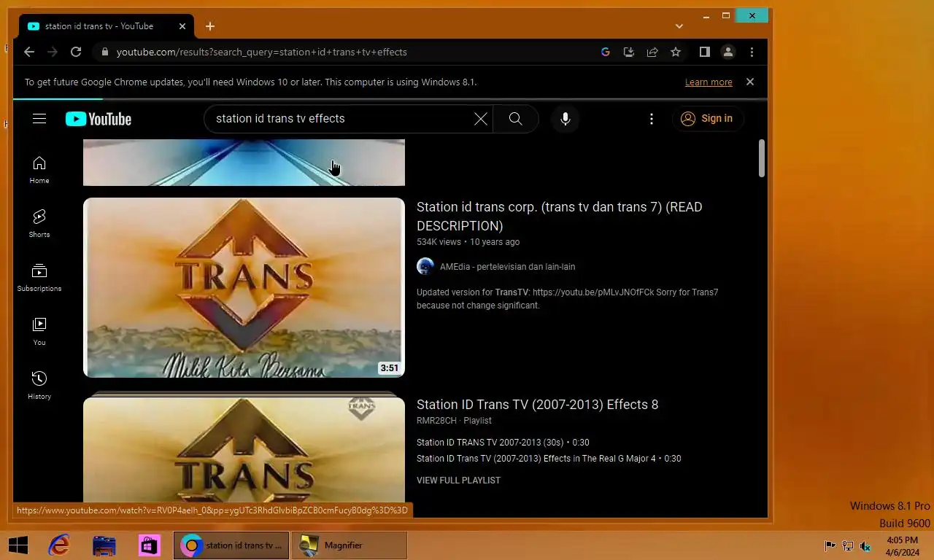Go to the YouTube logo home page
This screenshot has height=560, width=934.
pyautogui.click(x=99, y=119)
